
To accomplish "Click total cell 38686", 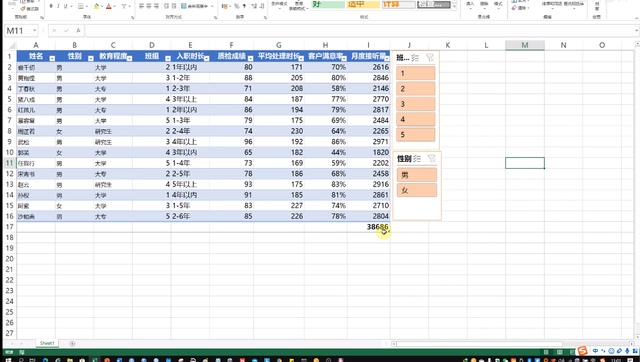I will click(x=369, y=227).
